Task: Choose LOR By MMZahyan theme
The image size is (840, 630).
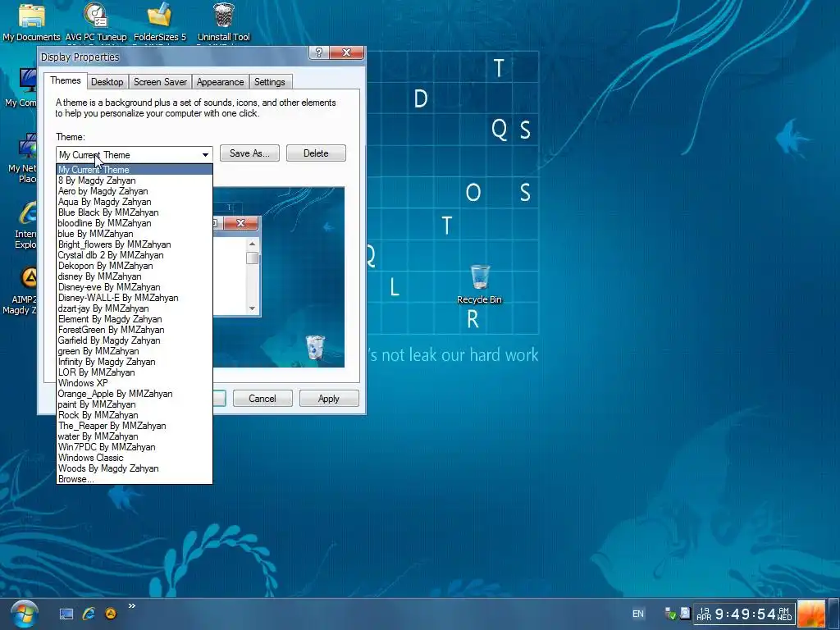Action: click(135, 372)
